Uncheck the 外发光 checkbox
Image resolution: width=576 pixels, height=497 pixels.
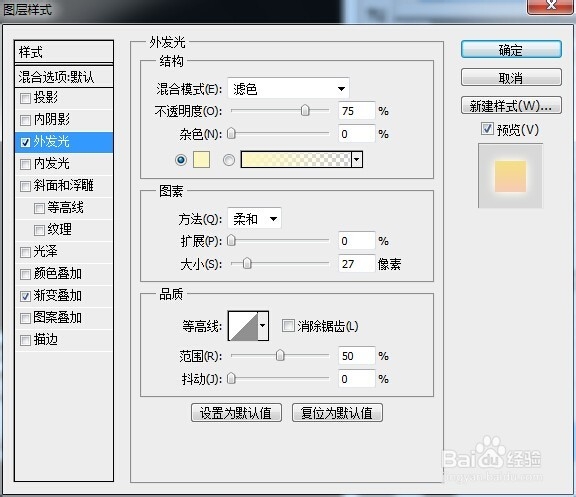click(25, 143)
